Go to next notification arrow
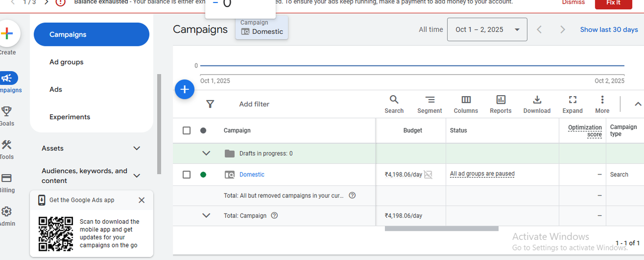 pos(46,2)
